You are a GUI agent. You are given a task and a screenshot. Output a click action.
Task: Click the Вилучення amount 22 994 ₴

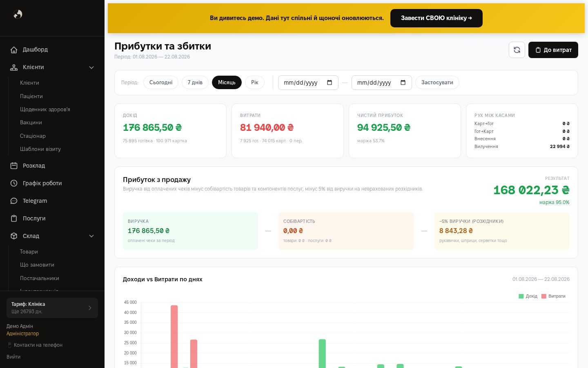click(x=560, y=146)
